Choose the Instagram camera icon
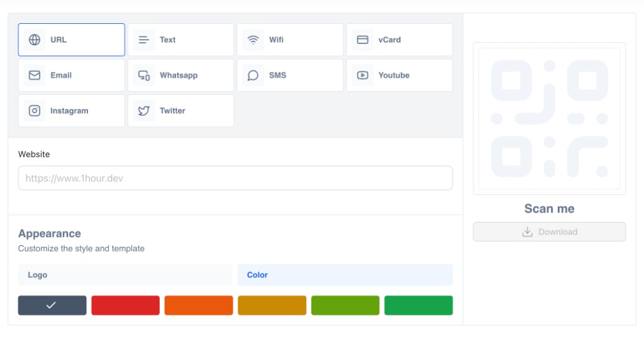Image resolution: width=644 pixels, height=337 pixels. (x=35, y=111)
